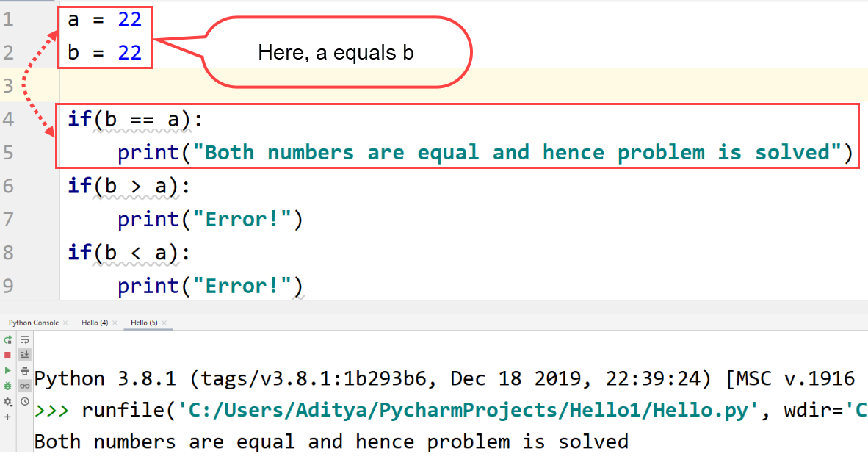
Task: Add new console with plus icon
Action: (8, 417)
